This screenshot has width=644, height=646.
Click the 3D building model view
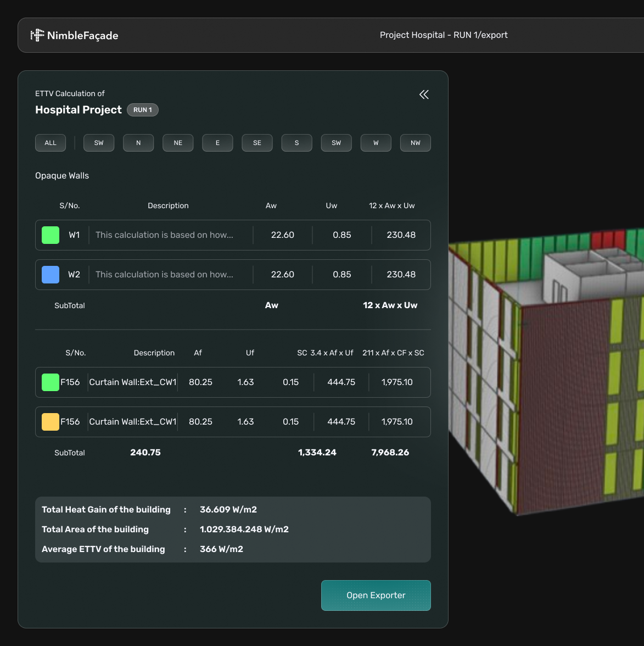click(546, 371)
